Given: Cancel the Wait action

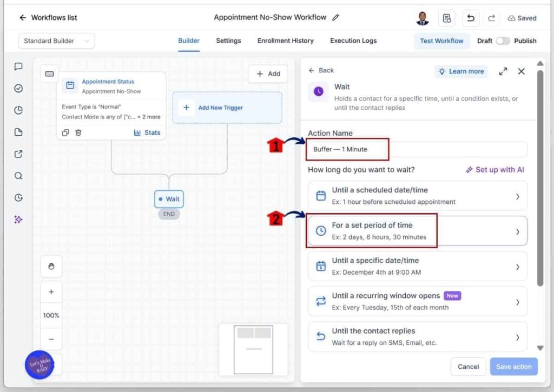Looking at the screenshot, I should [x=468, y=367].
